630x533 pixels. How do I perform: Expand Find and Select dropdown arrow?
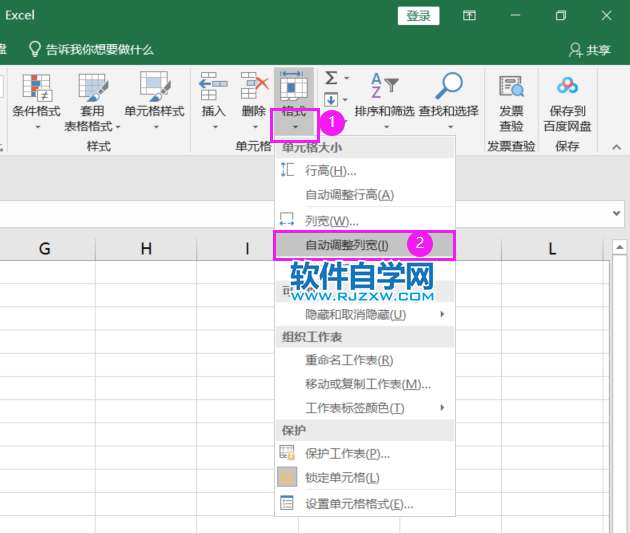450,127
